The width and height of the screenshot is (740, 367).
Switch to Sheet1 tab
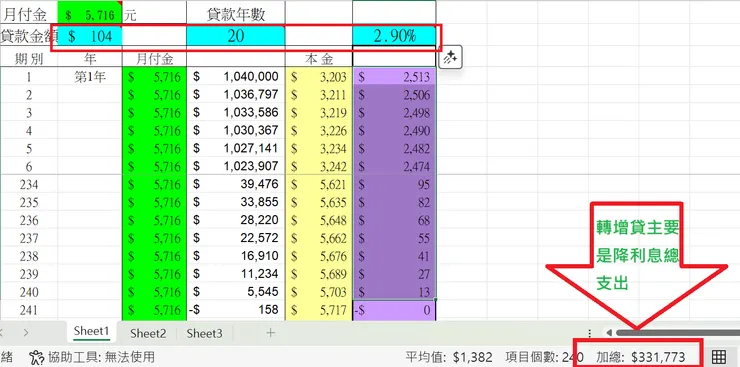(x=91, y=332)
